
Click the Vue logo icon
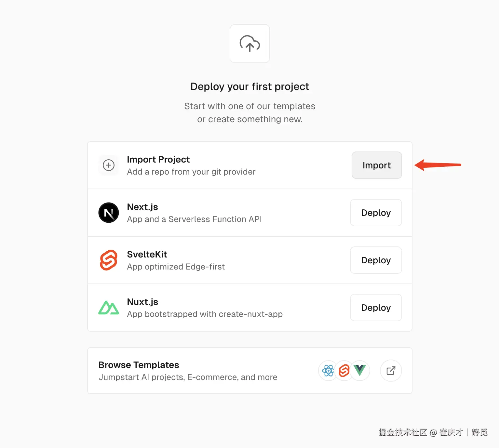pyautogui.click(x=360, y=370)
